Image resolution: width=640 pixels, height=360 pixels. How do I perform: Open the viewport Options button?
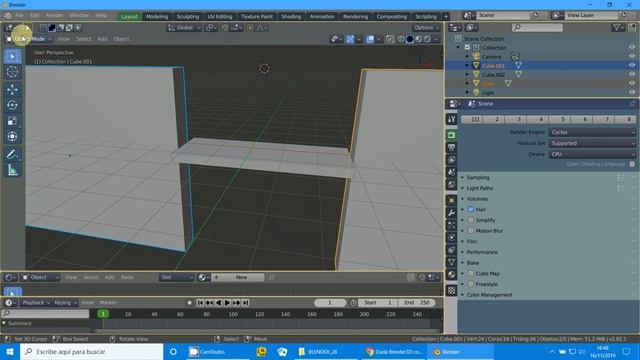coord(426,28)
